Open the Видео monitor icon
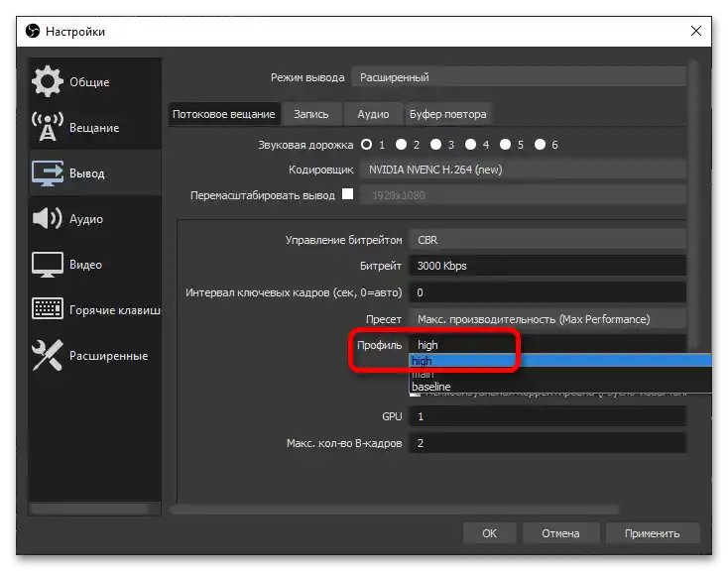Viewport: 728px width, 571px height. (48, 264)
